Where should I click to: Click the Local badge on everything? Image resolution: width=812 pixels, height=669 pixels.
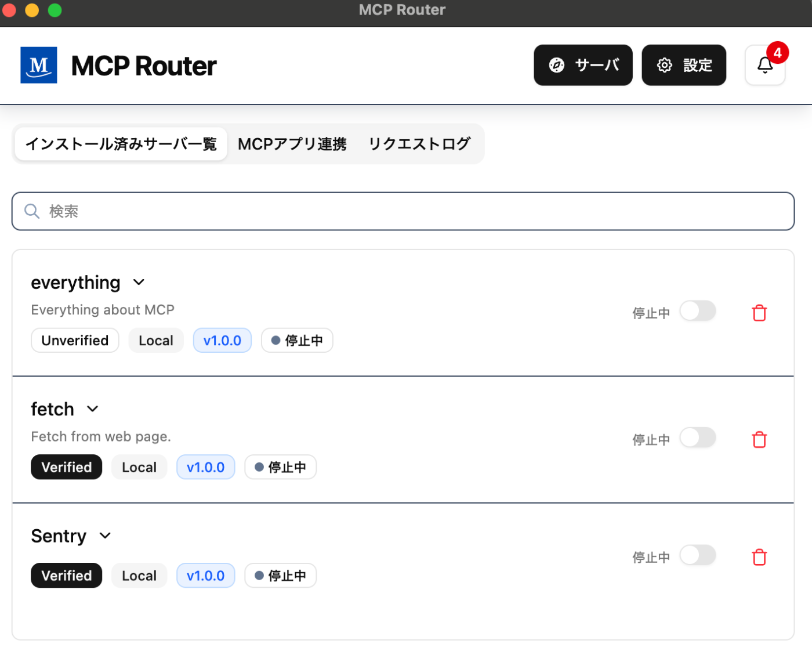coord(156,341)
